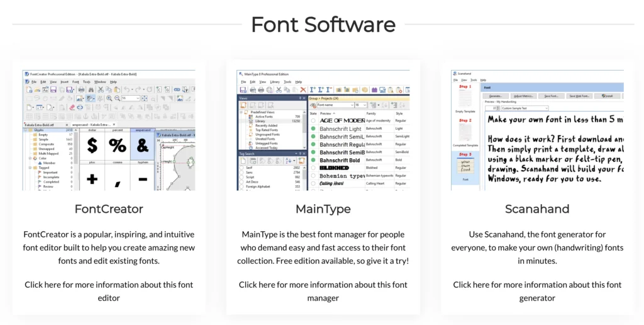Check the Script tag circle in Tag Search
The image size is (644, 325).
[241, 178]
